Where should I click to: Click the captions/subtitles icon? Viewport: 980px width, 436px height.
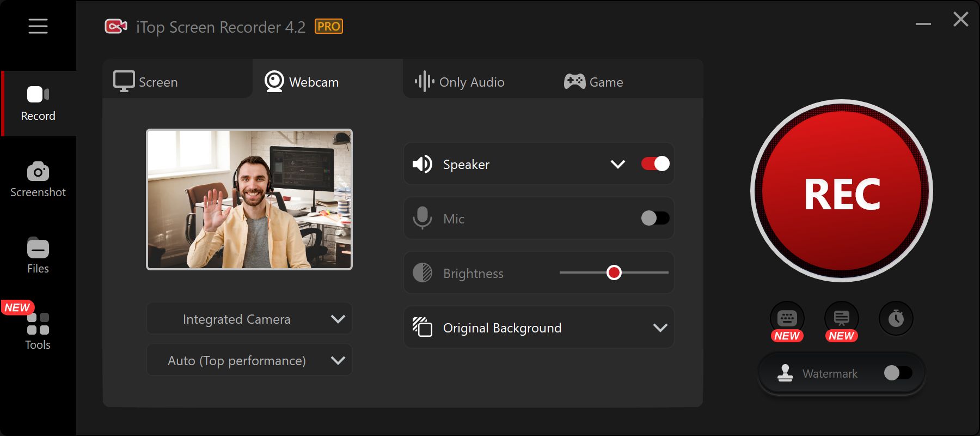tap(842, 318)
